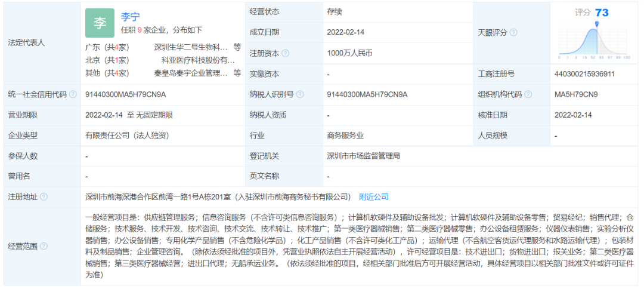The image size is (644, 289).
Task: Click the green 李 avatar icon
Action: point(100,23)
